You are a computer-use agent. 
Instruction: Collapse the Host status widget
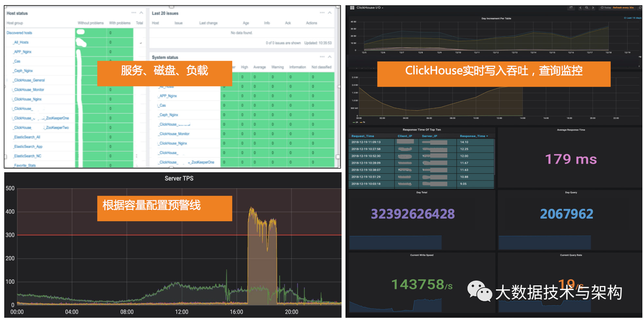(141, 13)
